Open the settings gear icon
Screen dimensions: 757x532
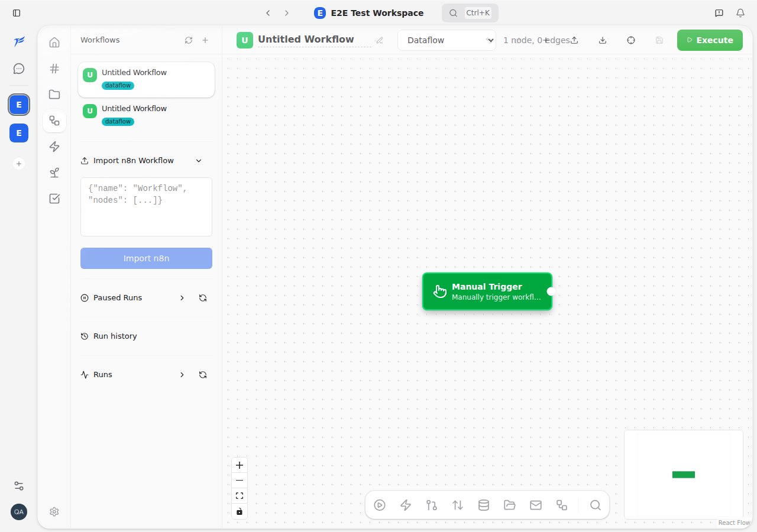tap(54, 512)
